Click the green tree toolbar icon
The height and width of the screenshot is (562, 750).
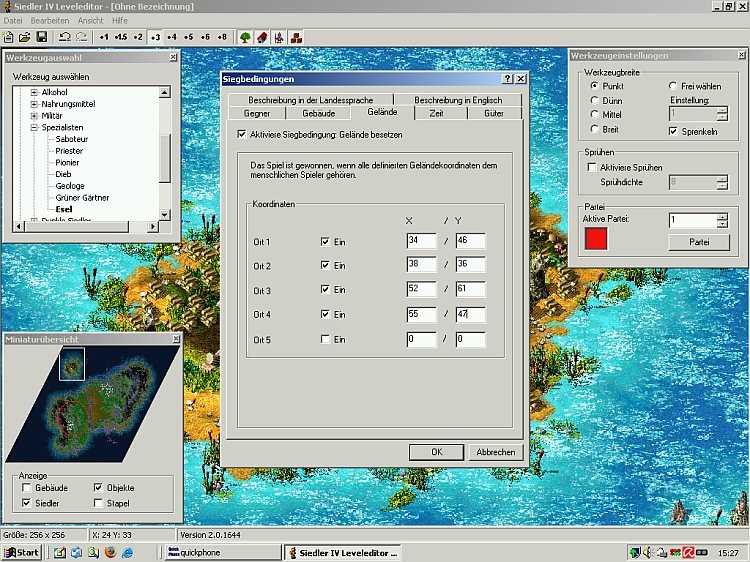(x=245, y=37)
